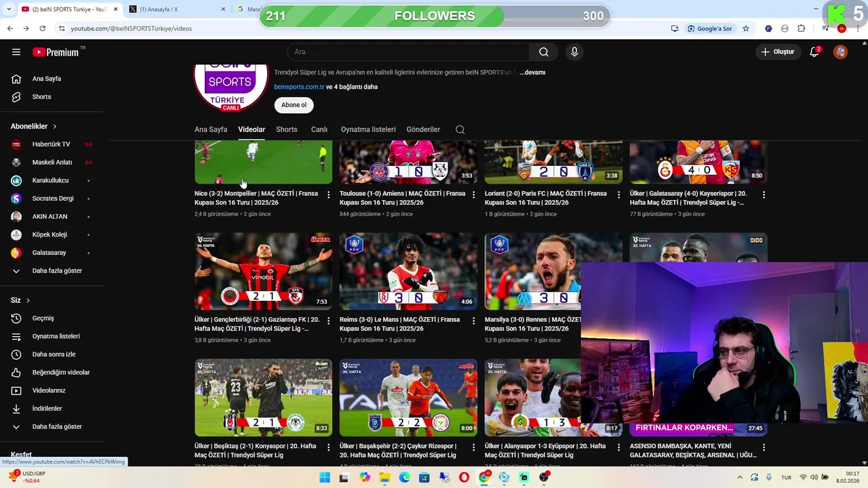Image resolution: width=868 pixels, height=488 pixels.
Task: Open options for Galatasaray-Kayserispor video
Action: pyautogui.click(x=764, y=195)
